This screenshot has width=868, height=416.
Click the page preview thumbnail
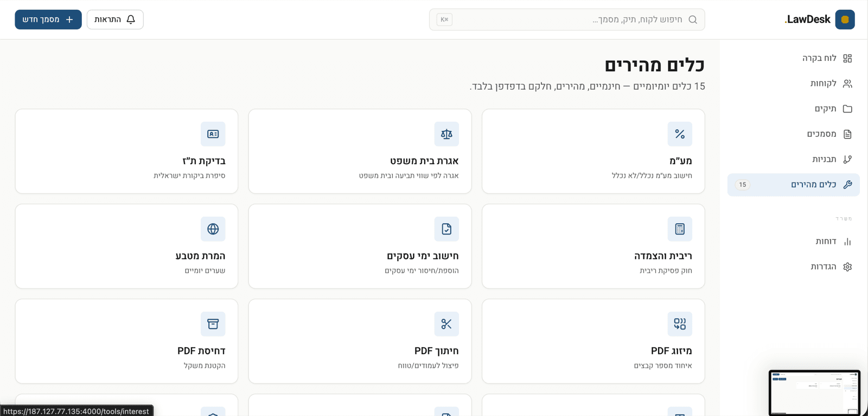coord(815,393)
